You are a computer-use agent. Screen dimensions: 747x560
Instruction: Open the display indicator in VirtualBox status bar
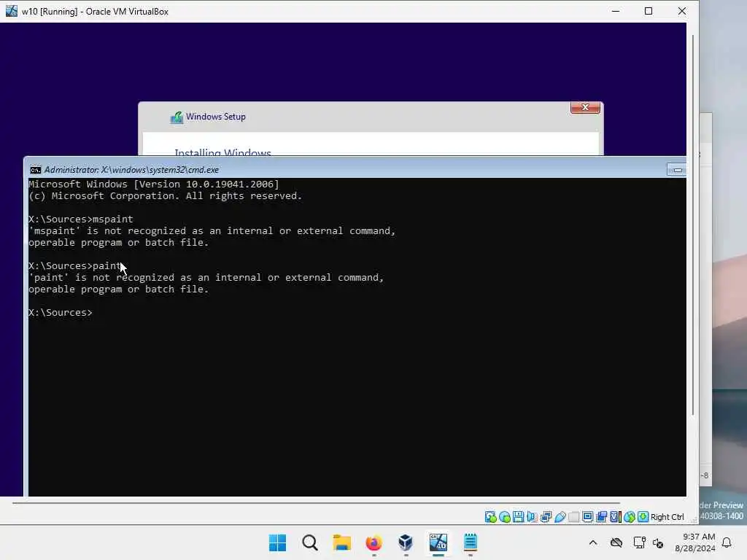(x=587, y=517)
